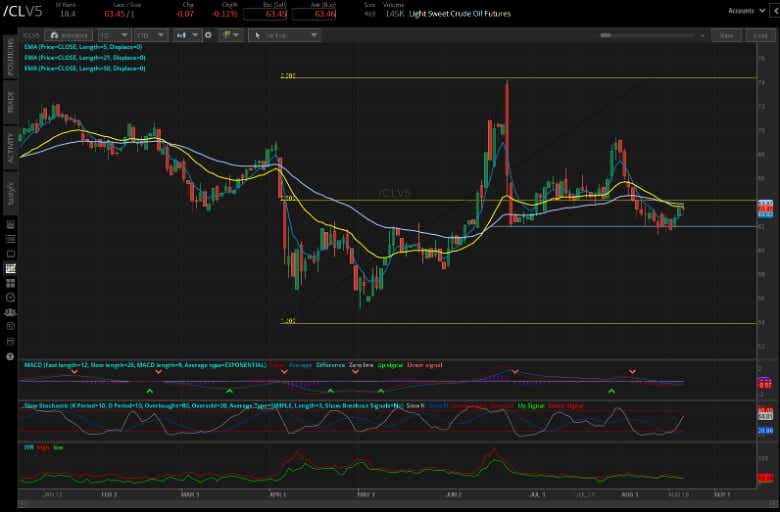Open the pointer cursor tool dropdown
This screenshot has width=780, height=515.
[284, 35]
